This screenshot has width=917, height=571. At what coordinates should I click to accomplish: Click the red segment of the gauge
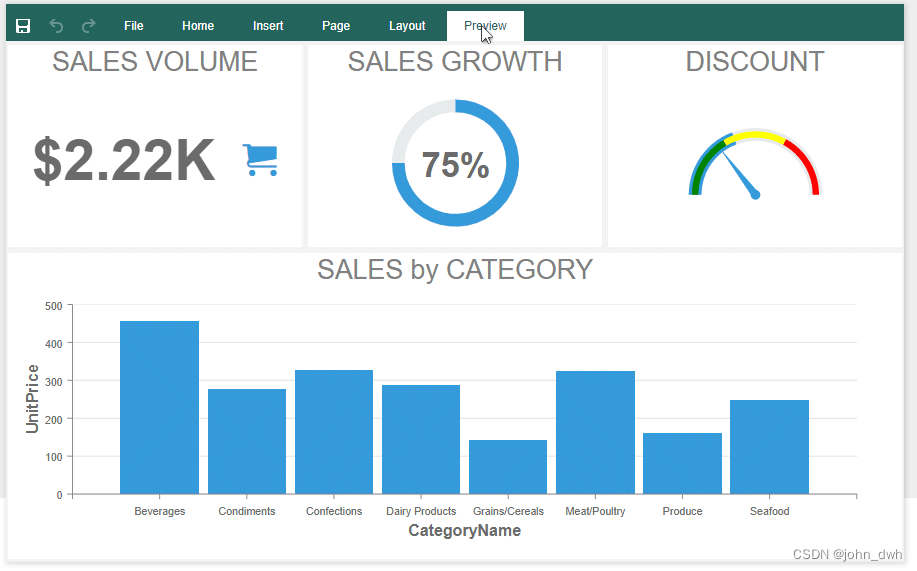click(x=806, y=164)
